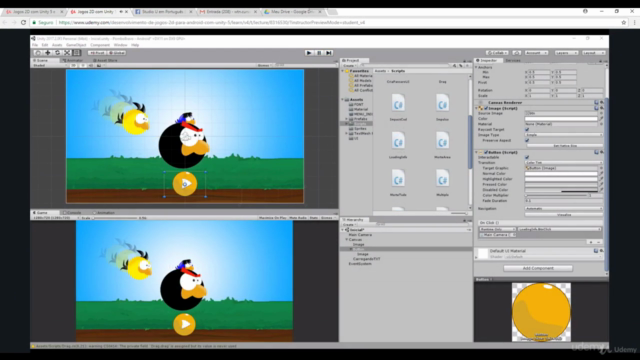This screenshot has height=360, width=640.
Task: Select the Move tool
Action: (x=48, y=53)
